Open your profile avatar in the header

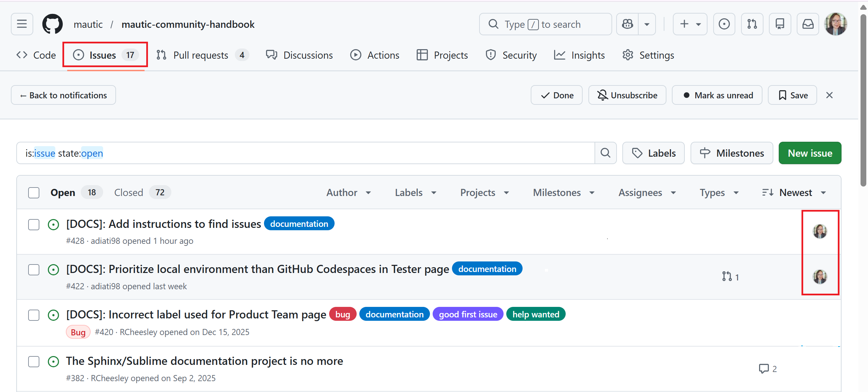click(x=836, y=24)
